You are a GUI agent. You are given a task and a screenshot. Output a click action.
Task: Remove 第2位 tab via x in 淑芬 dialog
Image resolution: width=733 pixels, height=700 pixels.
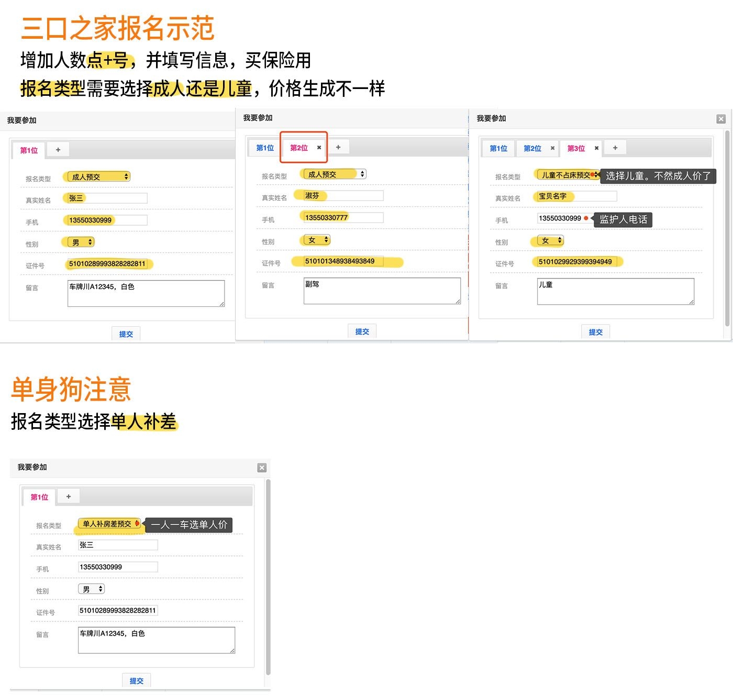pos(319,148)
